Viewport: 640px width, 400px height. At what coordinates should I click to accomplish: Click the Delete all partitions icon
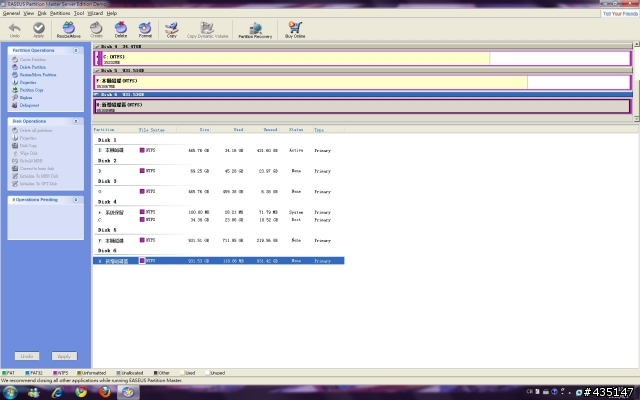(x=15, y=130)
